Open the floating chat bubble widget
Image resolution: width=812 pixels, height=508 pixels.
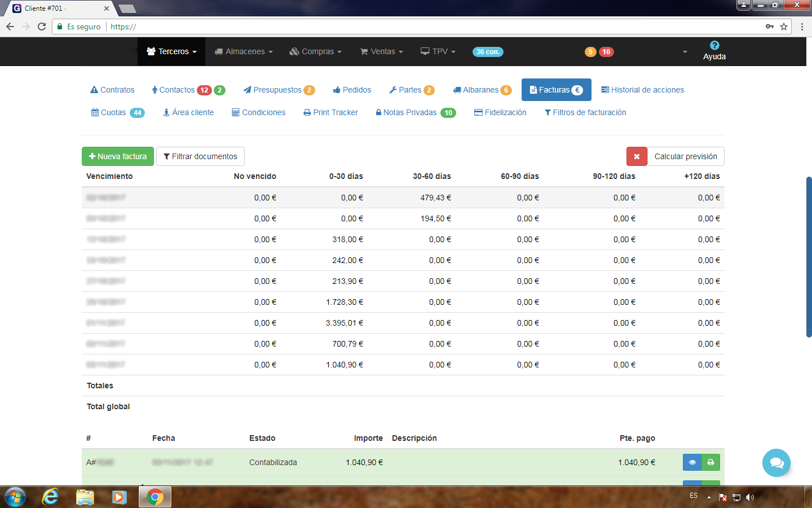[x=776, y=463]
